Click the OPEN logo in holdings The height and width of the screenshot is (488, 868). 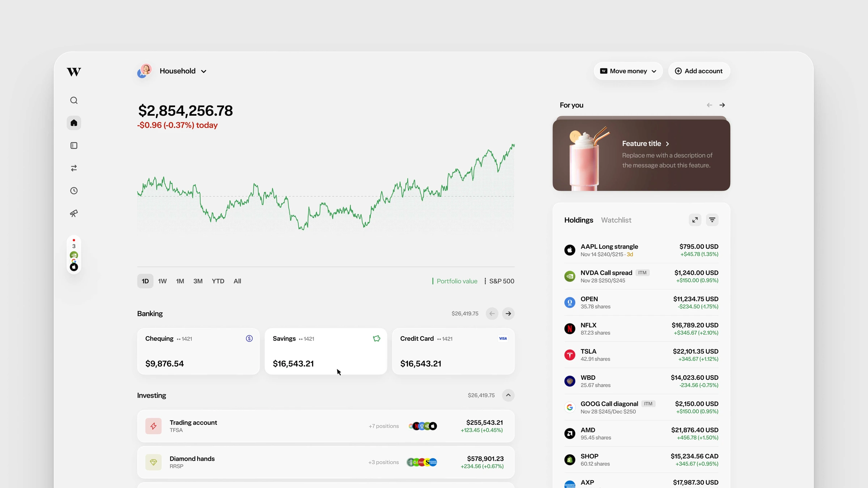[x=570, y=303]
